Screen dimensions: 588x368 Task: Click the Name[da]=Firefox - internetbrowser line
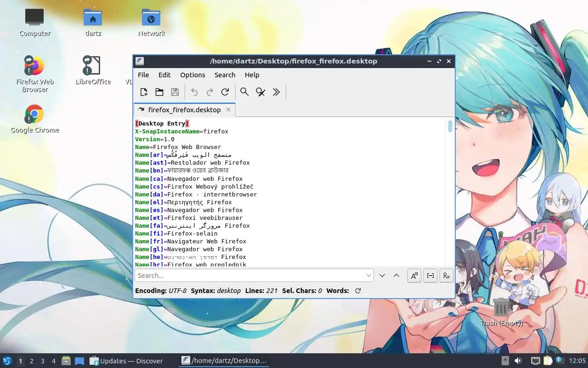(196, 194)
